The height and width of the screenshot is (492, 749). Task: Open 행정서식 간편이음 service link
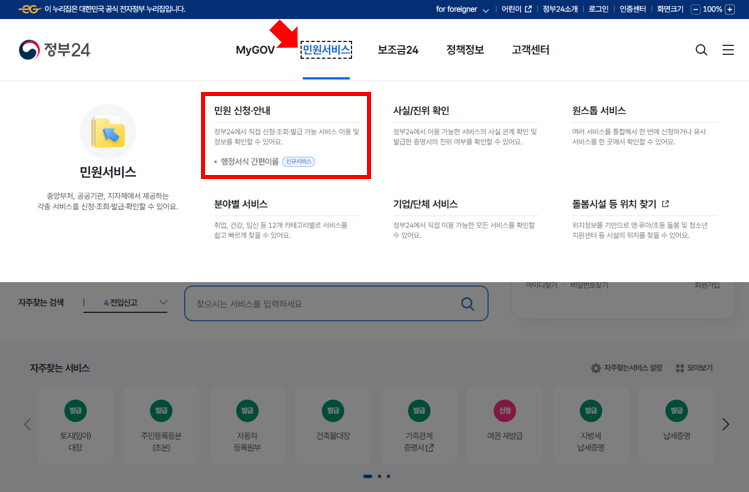coord(249,161)
